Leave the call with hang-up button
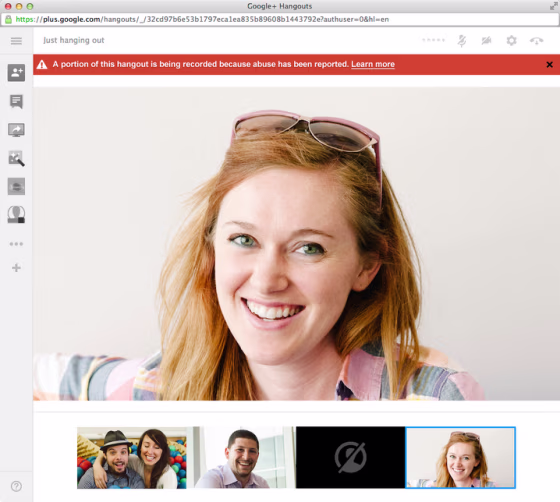The height and width of the screenshot is (502, 560). click(536, 41)
